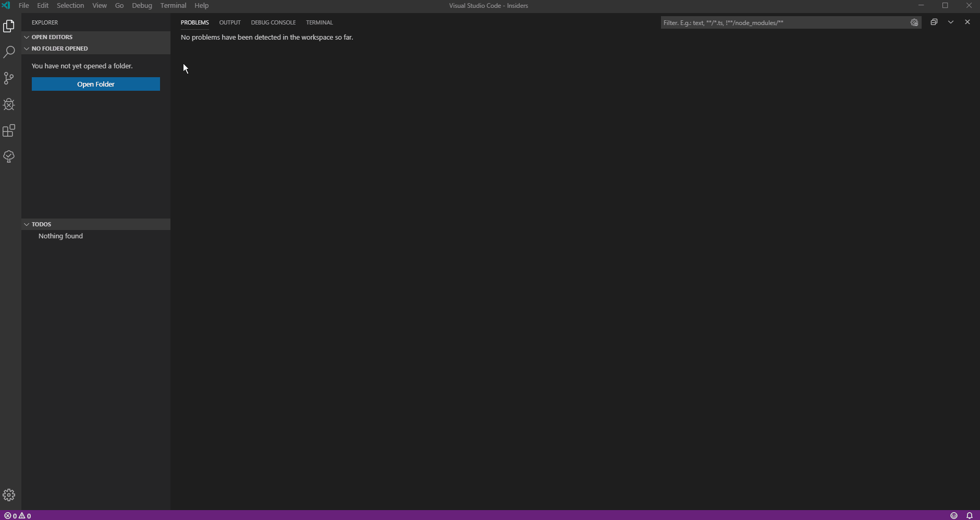Image resolution: width=980 pixels, height=520 pixels.
Task: Open the Go menu
Action: pyautogui.click(x=119, y=5)
